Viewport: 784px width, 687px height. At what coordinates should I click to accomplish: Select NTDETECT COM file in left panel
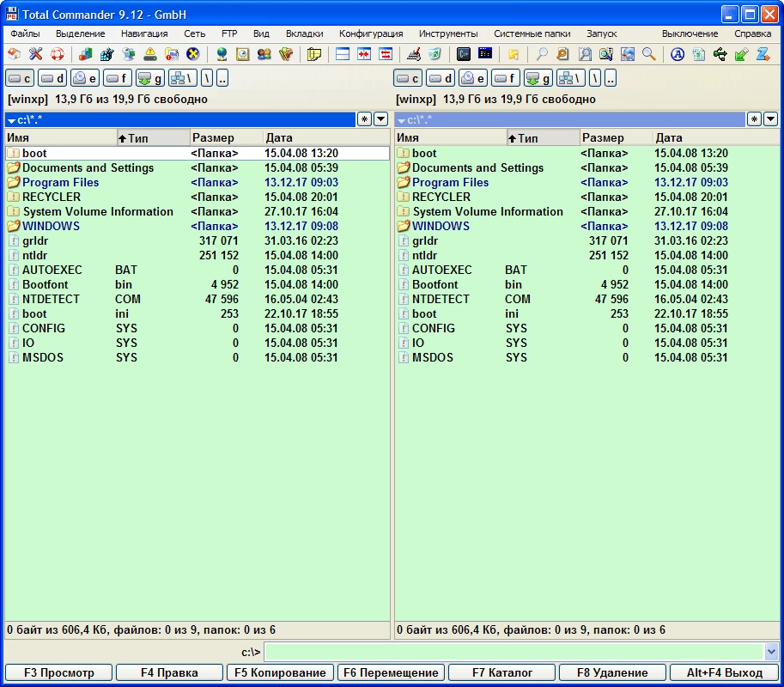click(197, 299)
